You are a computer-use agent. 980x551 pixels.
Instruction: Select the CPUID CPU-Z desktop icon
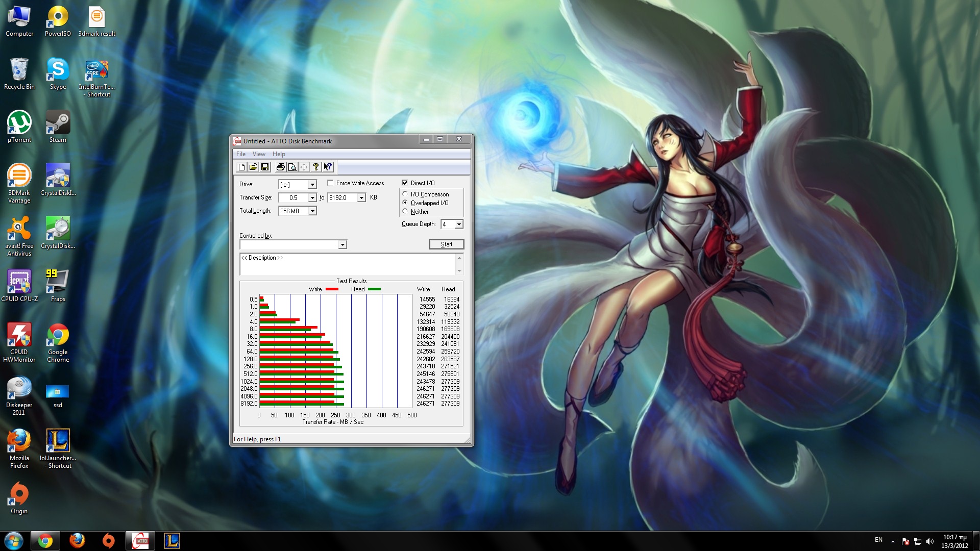[x=19, y=286]
